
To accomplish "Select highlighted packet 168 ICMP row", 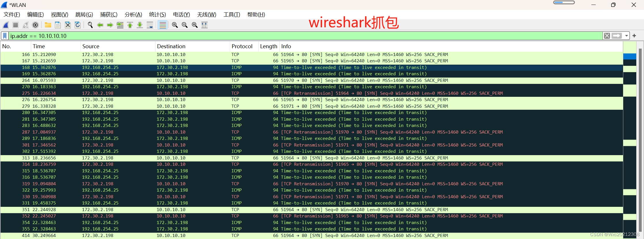I will (312, 68).
